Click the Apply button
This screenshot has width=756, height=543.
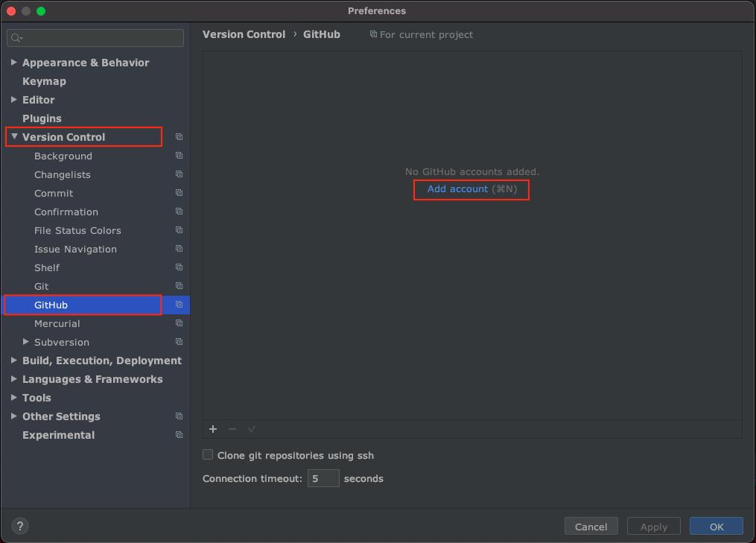pos(654,527)
